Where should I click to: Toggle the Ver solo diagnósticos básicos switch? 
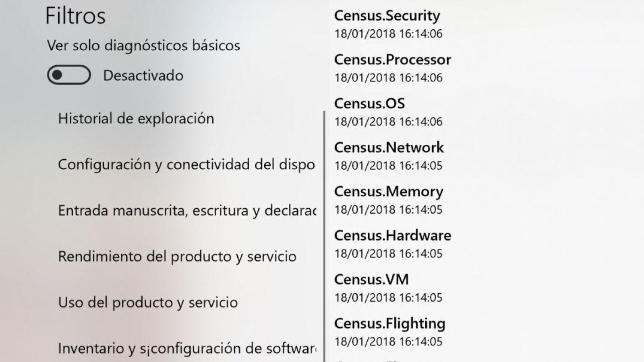tap(69, 75)
